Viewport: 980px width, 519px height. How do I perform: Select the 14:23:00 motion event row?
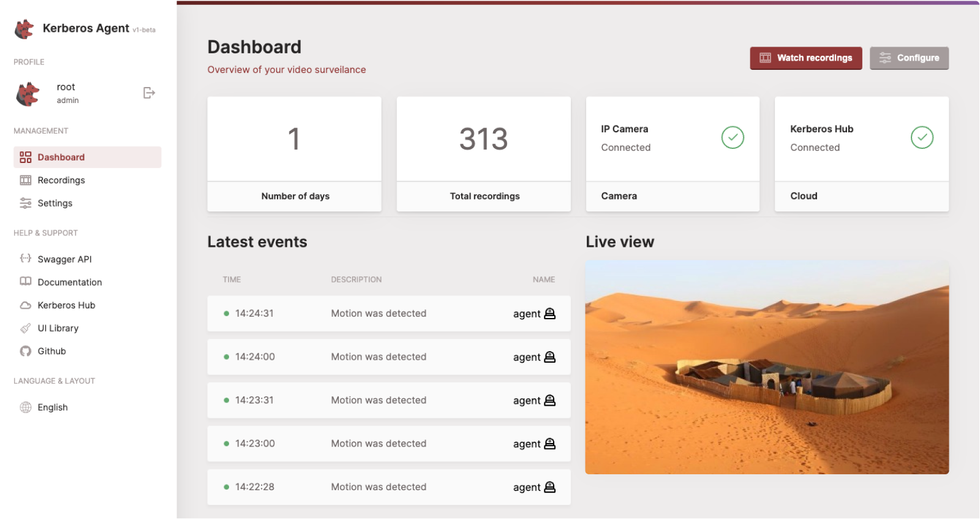click(388, 444)
